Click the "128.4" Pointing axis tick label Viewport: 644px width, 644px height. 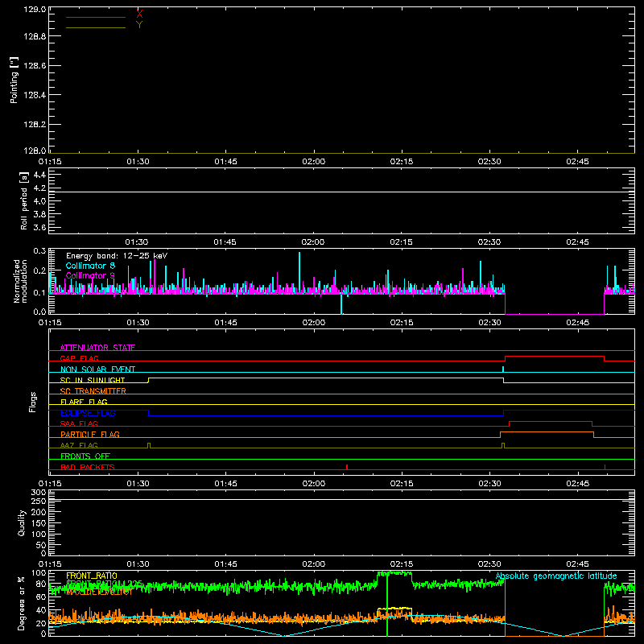pos(35,95)
